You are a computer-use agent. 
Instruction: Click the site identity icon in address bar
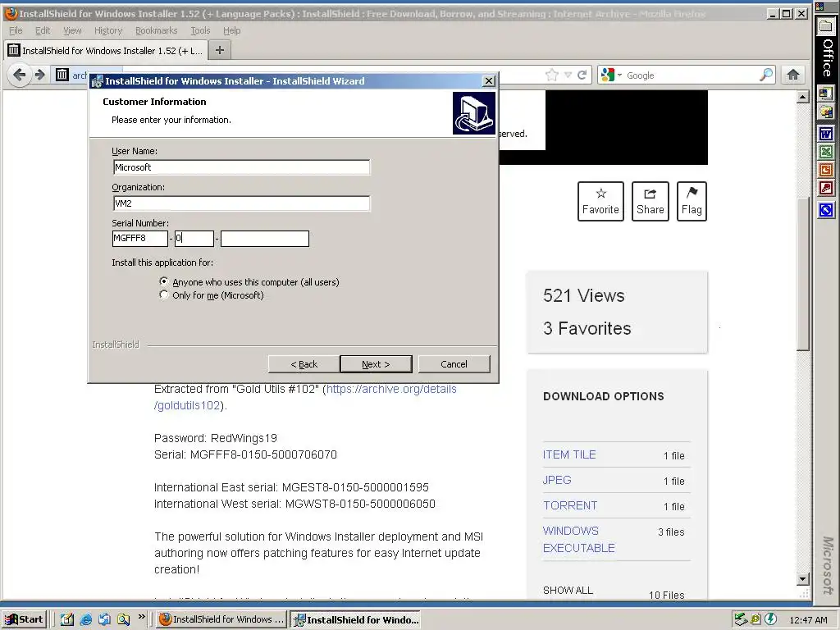point(62,75)
